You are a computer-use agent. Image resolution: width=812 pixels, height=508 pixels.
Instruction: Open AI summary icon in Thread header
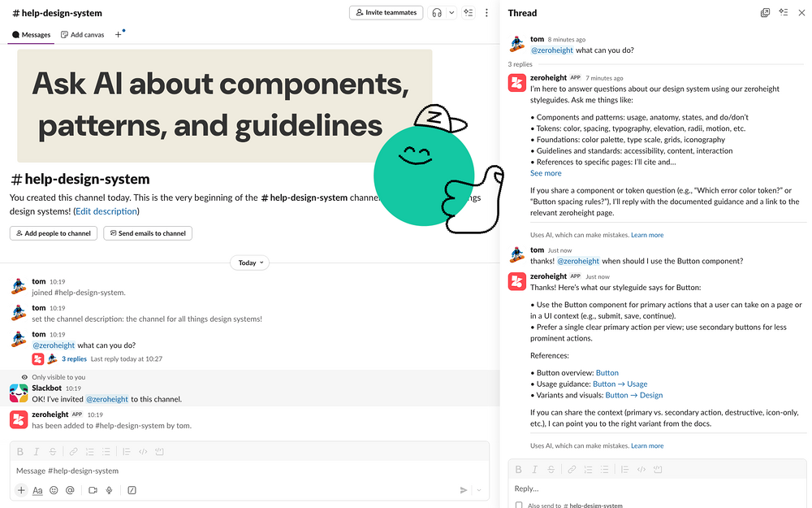click(784, 13)
